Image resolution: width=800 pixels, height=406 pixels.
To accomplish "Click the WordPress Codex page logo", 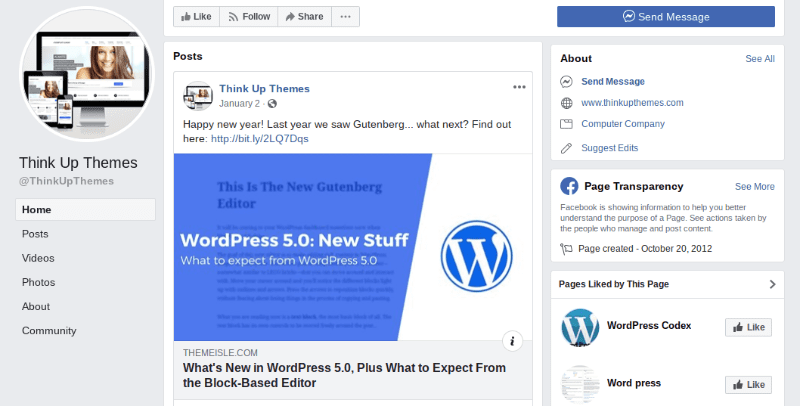I will (580, 327).
